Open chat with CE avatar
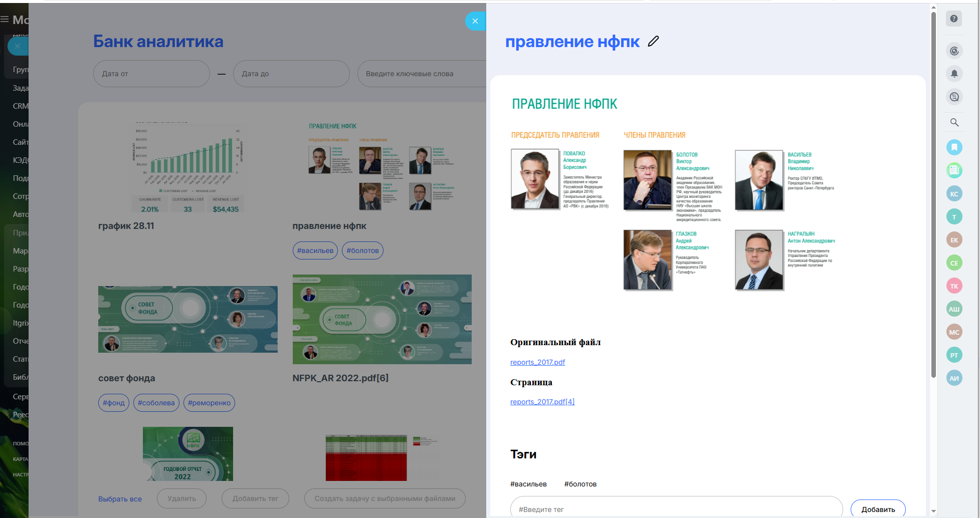Viewport: 980px width, 518px height. point(954,263)
